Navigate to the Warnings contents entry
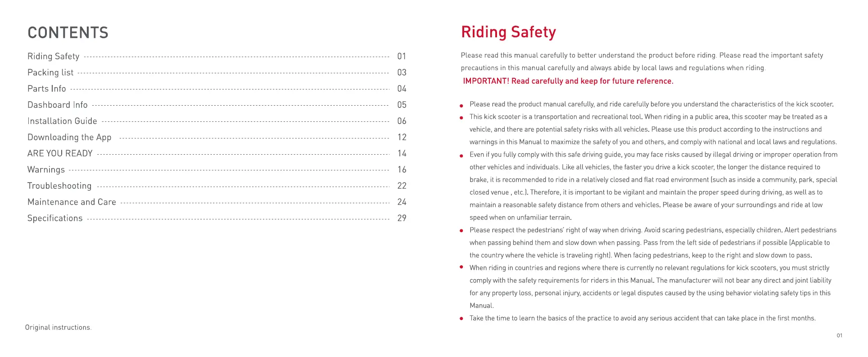The height and width of the screenshot is (357, 868). 46,170
